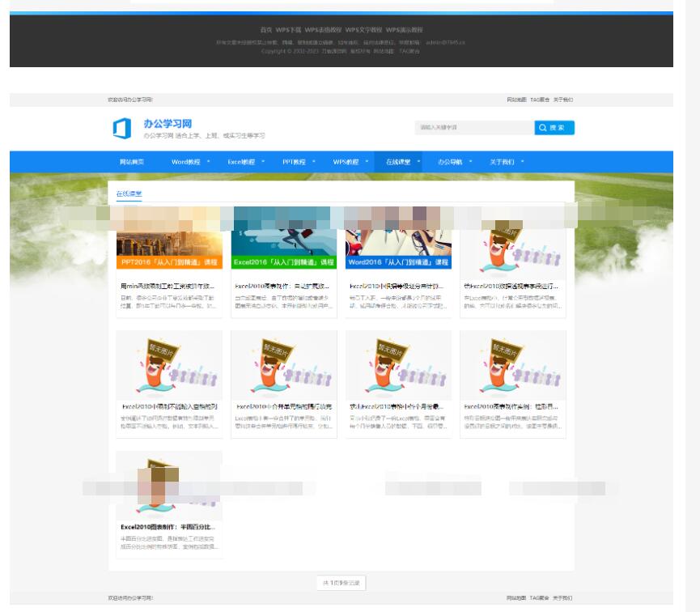
Task: Click the 网站地图 link in top bar
Action: [x=516, y=100]
